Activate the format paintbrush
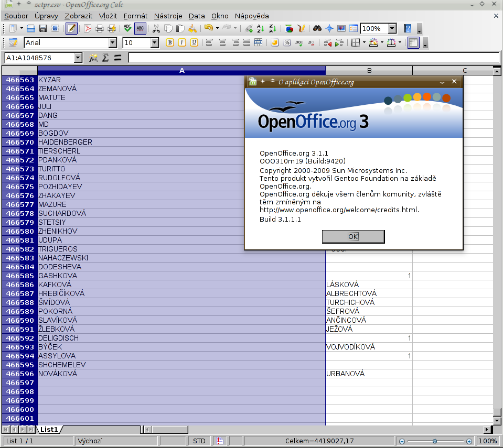The image size is (503, 448). (192, 28)
